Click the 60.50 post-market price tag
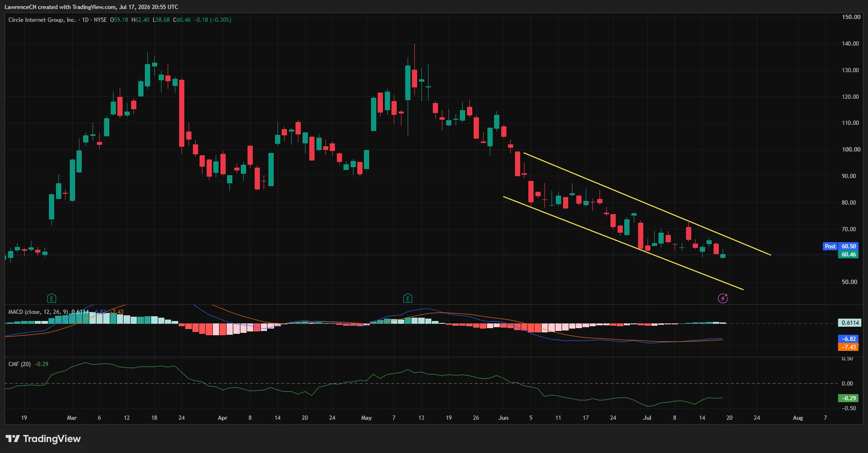 coord(849,246)
